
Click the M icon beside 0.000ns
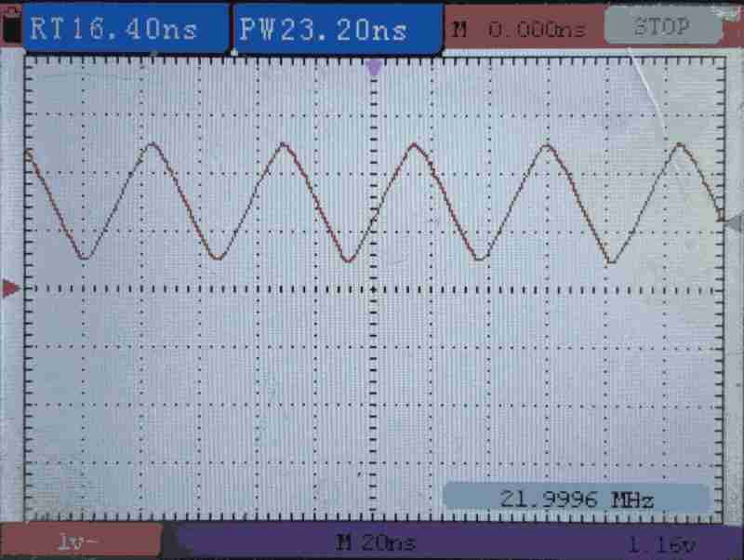coord(458,30)
